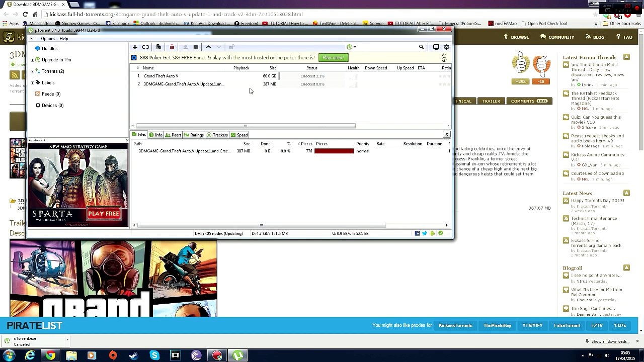Click Twitter share icon in status bar
This screenshot has width=644, height=362.
425,233
